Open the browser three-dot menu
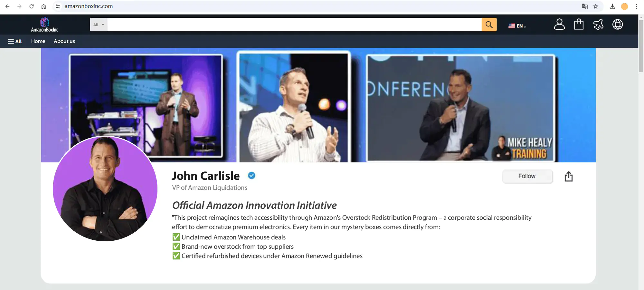Image resolution: width=644 pixels, height=290 pixels. (636, 6)
